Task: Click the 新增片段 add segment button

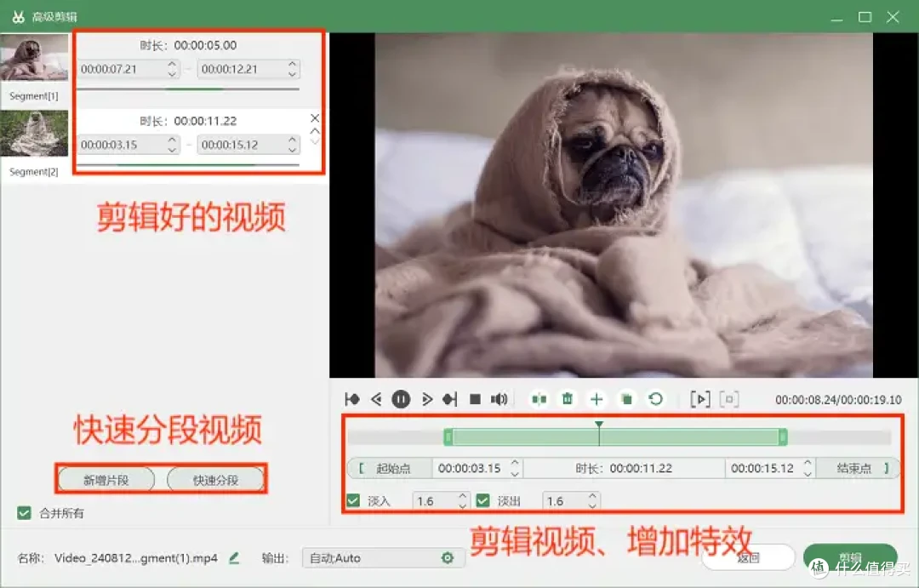Action: click(x=106, y=480)
